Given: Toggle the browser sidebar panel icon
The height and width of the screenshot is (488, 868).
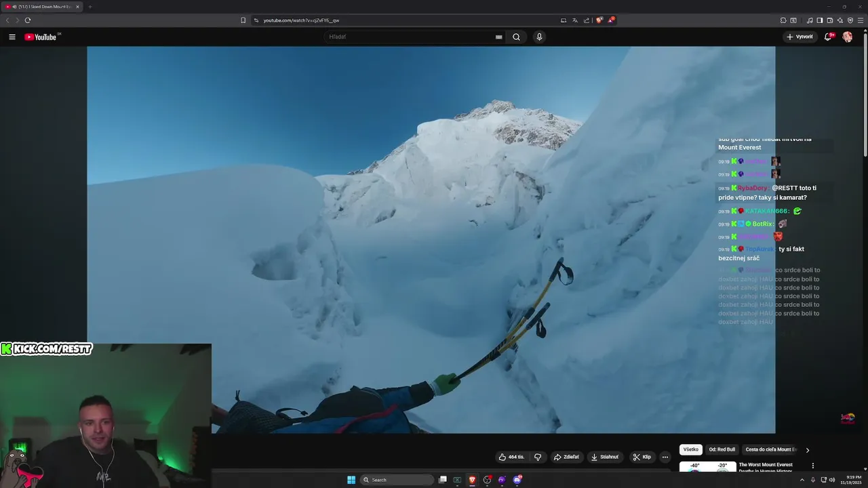Looking at the screenshot, I should pos(820,20).
